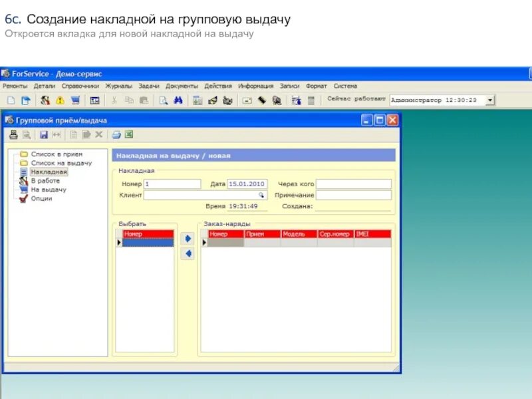Select 'Накладная' tree item
Screen dimensions: 532x399
(49, 172)
